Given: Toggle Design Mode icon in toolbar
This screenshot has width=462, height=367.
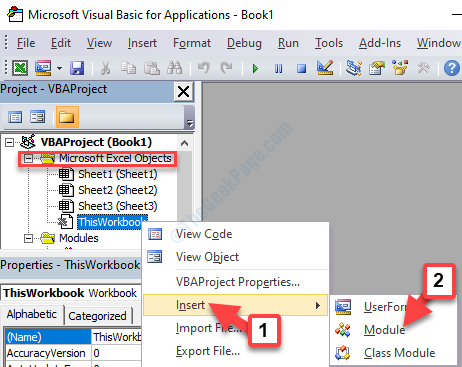Looking at the screenshot, I should 325,68.
